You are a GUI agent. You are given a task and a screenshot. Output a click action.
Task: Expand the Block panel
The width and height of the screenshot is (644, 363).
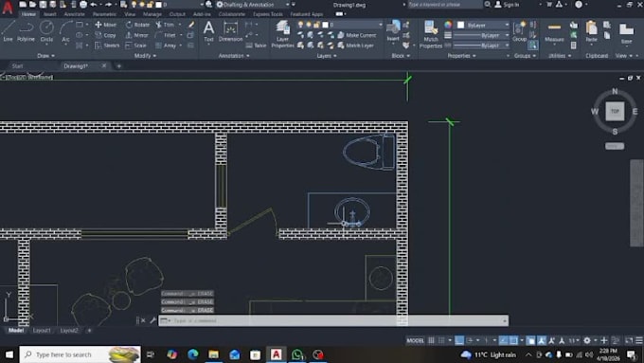(x=401, y=56)
